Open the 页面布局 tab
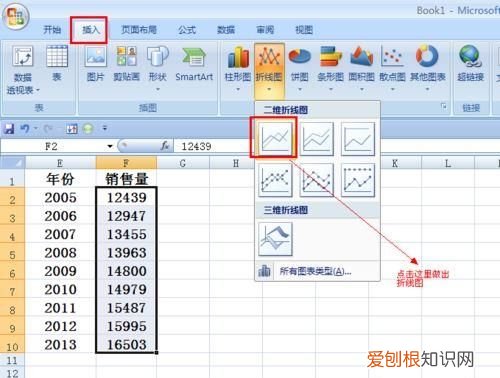The width and height of the screenshot is (500, 378). (139, 30)
